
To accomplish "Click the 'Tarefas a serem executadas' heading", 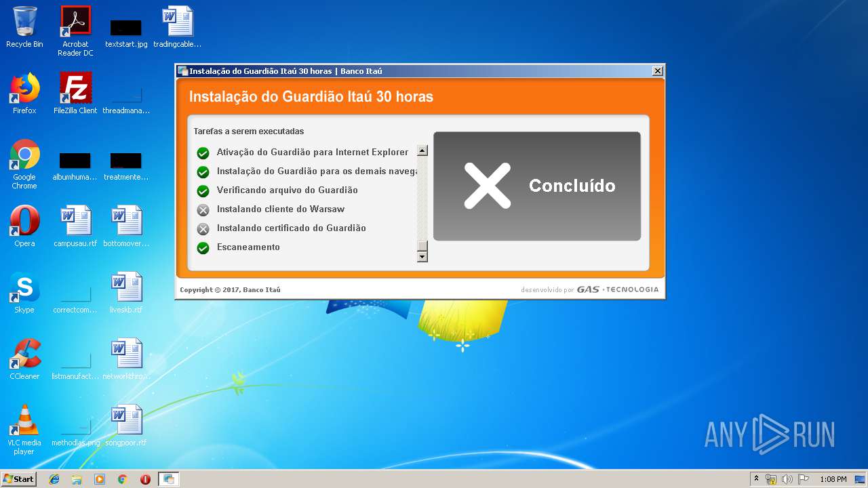I will [249, 131].
